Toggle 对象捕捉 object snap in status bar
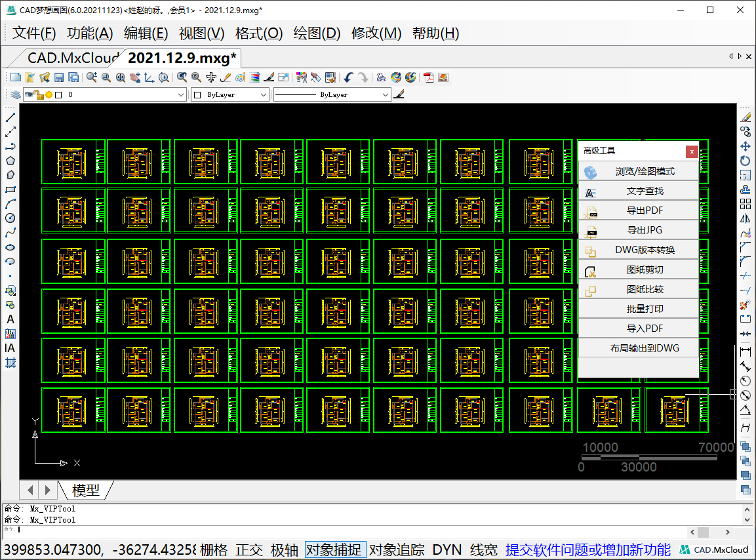756x560 pixels. click(x=334, y=550)
